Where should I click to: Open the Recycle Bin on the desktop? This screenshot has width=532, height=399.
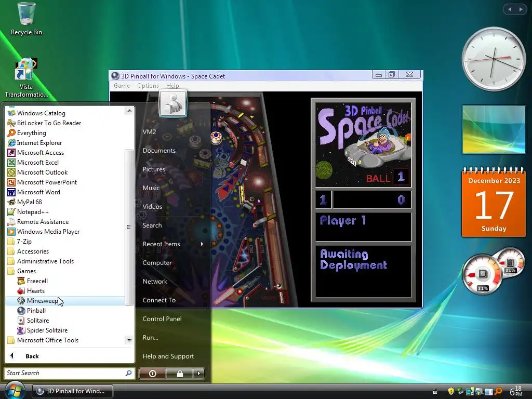click(x=26, y=19)
